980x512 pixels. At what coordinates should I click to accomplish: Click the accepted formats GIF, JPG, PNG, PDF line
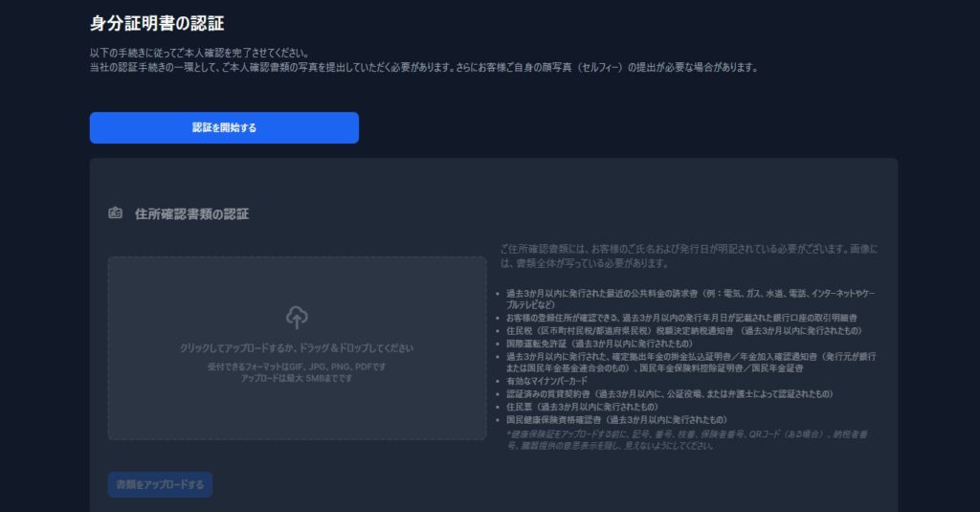coord(297,367)
